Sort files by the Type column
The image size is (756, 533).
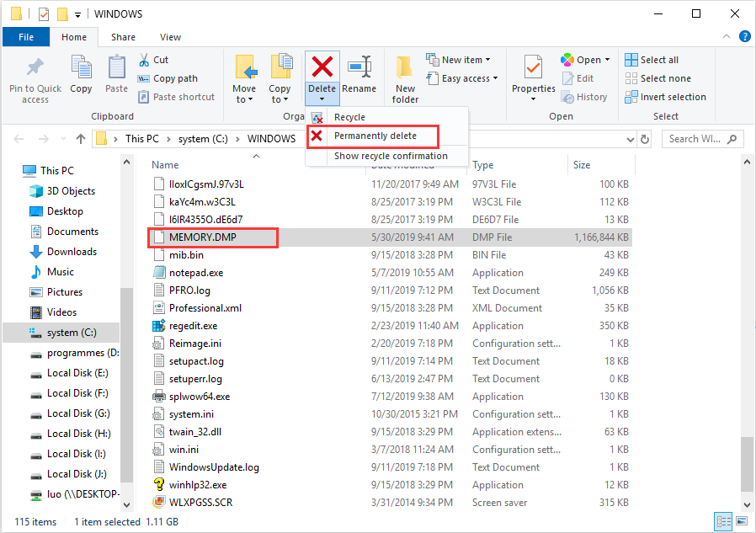tap(482, 165)
